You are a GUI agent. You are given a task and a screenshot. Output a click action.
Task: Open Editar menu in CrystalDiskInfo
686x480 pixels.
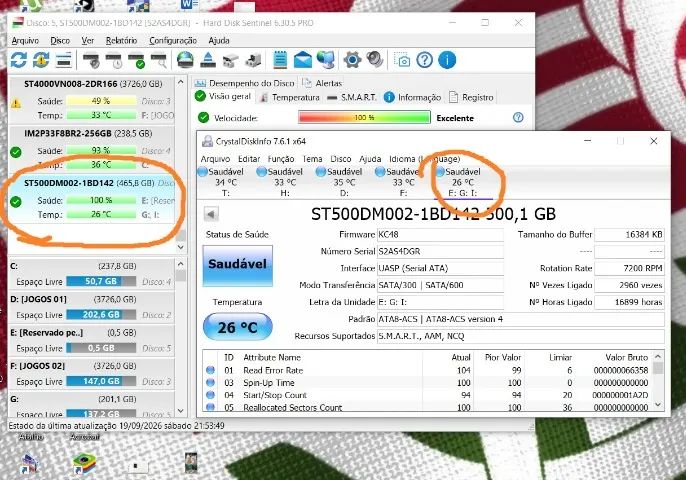[x=249, y=159]
